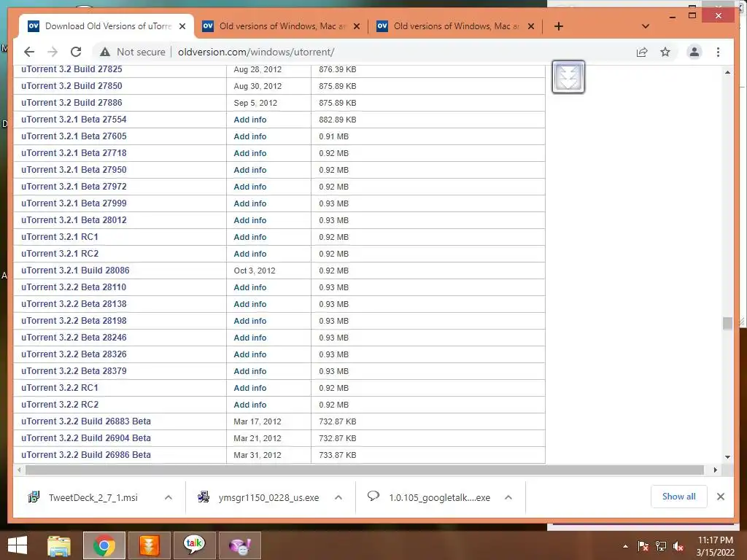Click Add info for uTorrent 3.2.2 Beta 28379
The width and height of the screenshot is (747, 560).
(x=250, y=371)
